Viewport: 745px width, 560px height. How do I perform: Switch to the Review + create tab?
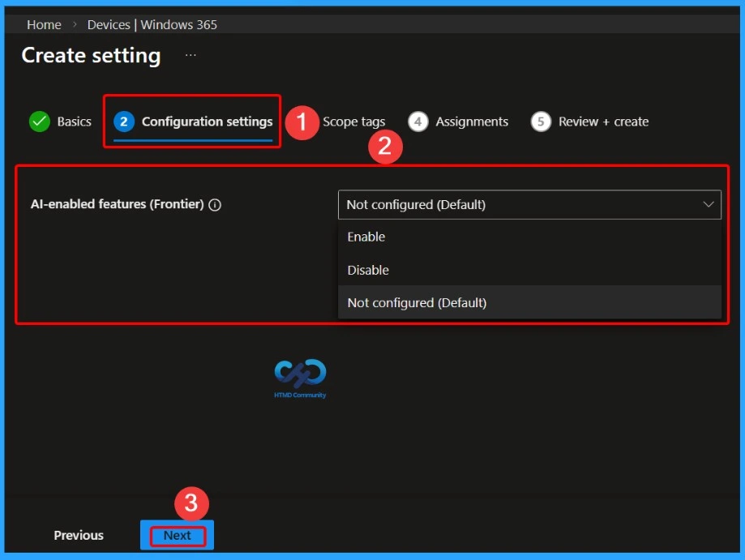(603, 122)
